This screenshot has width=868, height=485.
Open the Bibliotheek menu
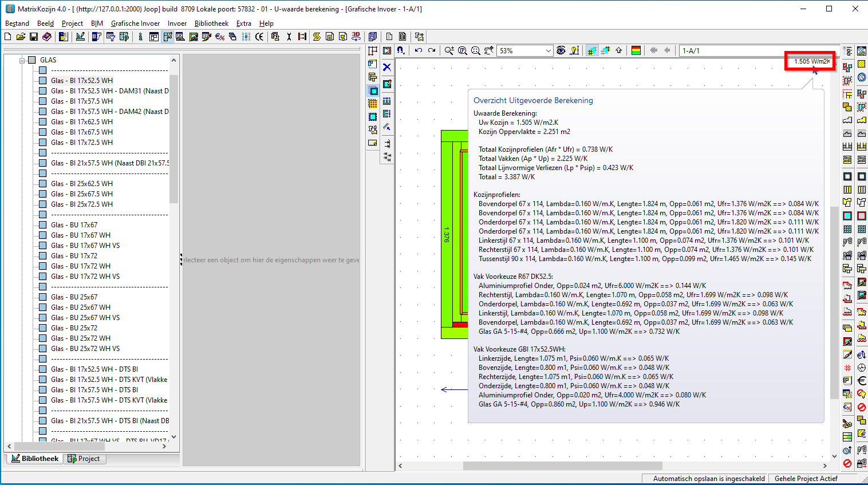pos(211,23)
